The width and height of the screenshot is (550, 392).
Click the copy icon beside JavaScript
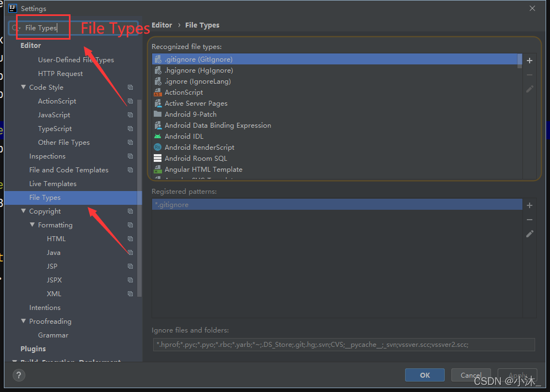130,115
